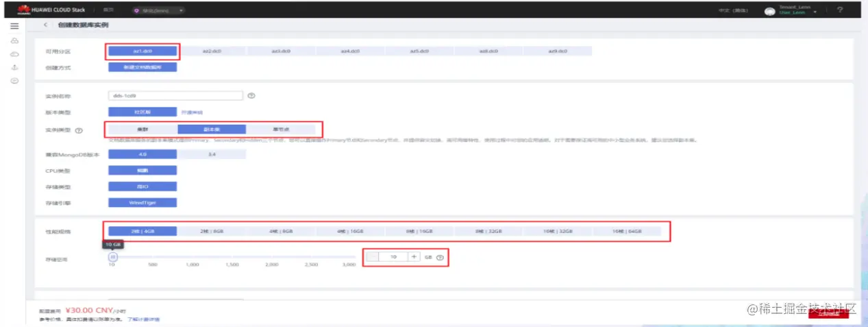Screen dimensions: 868x327
Task: Select the 16-core 32GB performance spec
Action: pos(558,232)
